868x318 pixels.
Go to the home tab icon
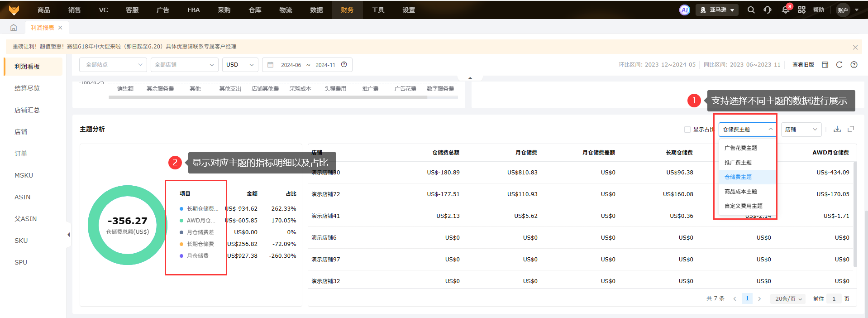(x=14, y=28)
